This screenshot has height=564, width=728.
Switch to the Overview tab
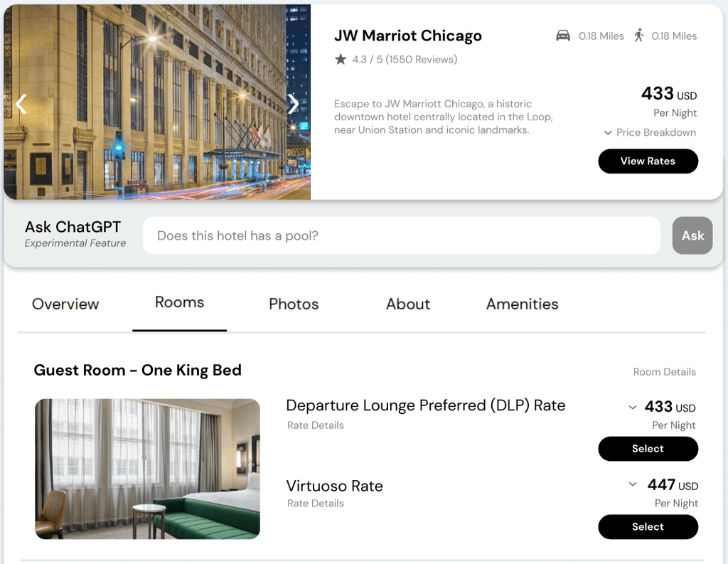tap(65, 304)
